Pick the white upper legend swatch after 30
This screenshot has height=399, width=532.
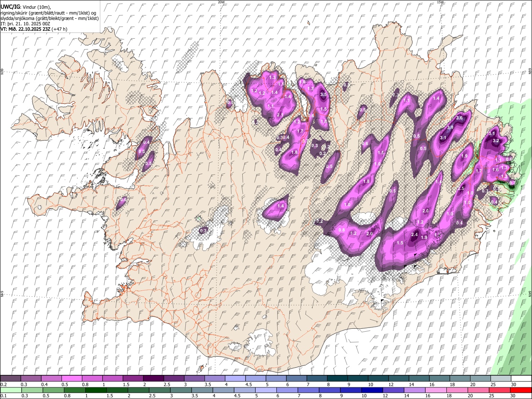coord(521,378)
